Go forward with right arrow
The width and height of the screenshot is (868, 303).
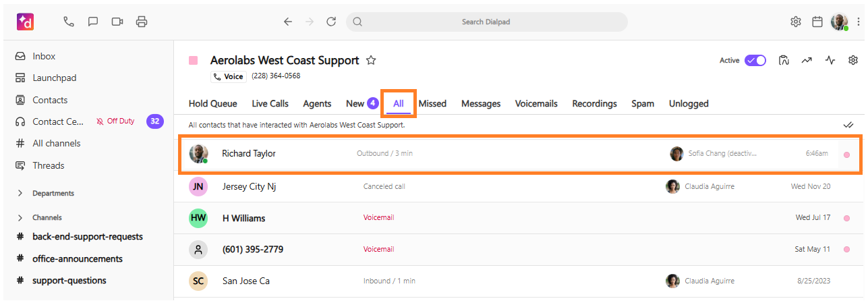[x=310, y=22]
